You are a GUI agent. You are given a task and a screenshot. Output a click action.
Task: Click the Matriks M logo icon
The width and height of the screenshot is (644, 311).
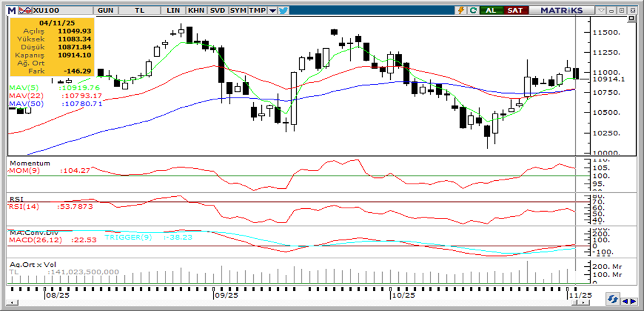11,10
